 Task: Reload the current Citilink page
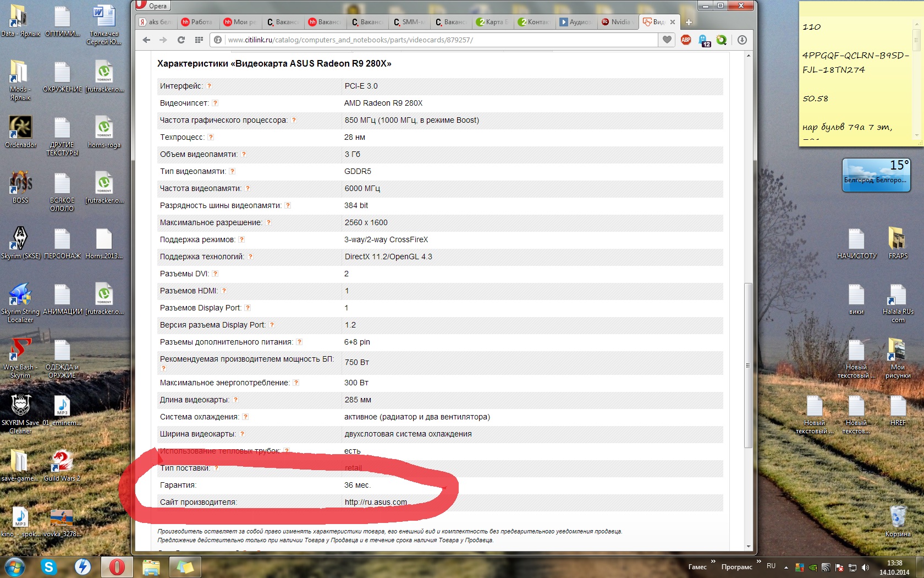(181, 40)
